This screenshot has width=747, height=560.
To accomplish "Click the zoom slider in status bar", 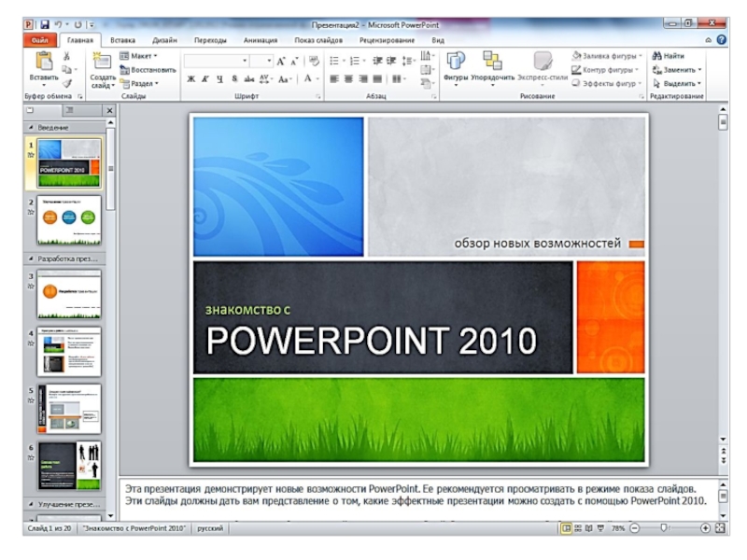I will click(665, 528).
